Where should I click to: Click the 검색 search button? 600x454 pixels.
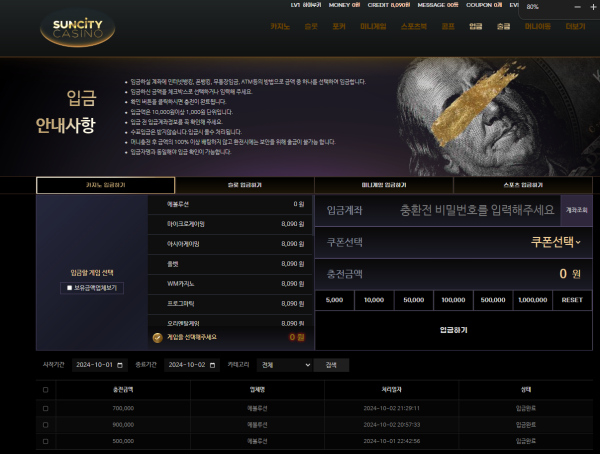(x=331, y=365)
